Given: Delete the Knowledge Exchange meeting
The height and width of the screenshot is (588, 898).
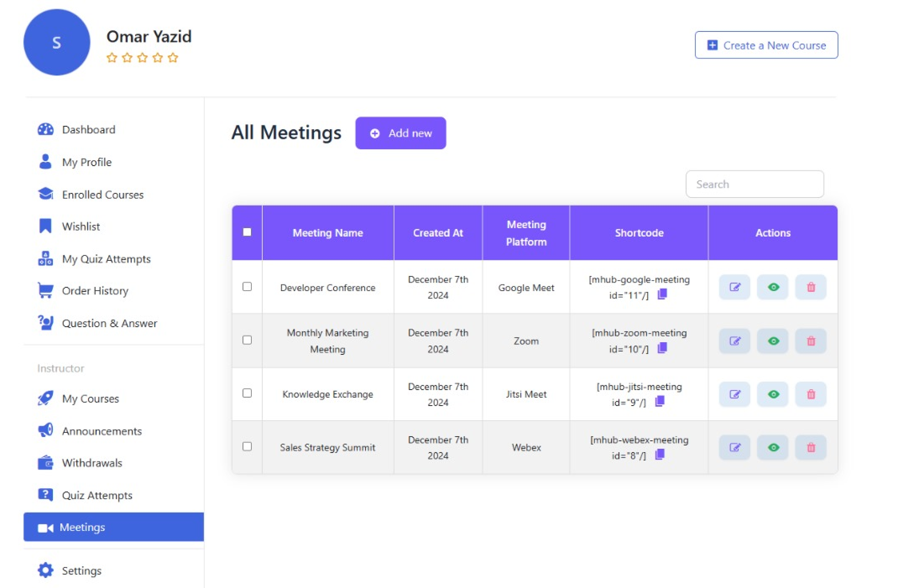Looking at the screenshot, I should click(811, 394).
